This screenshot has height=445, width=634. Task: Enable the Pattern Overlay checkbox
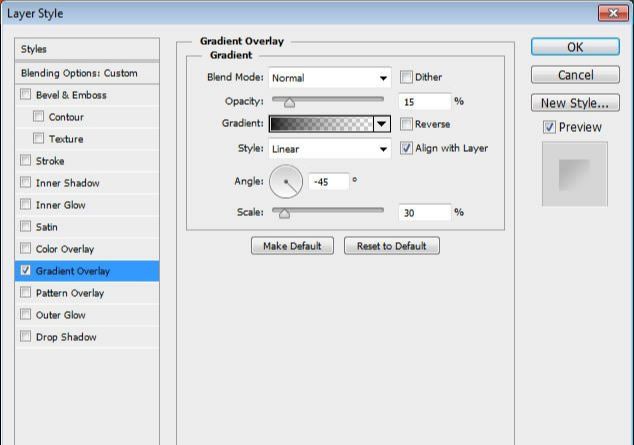click(25, 292)
